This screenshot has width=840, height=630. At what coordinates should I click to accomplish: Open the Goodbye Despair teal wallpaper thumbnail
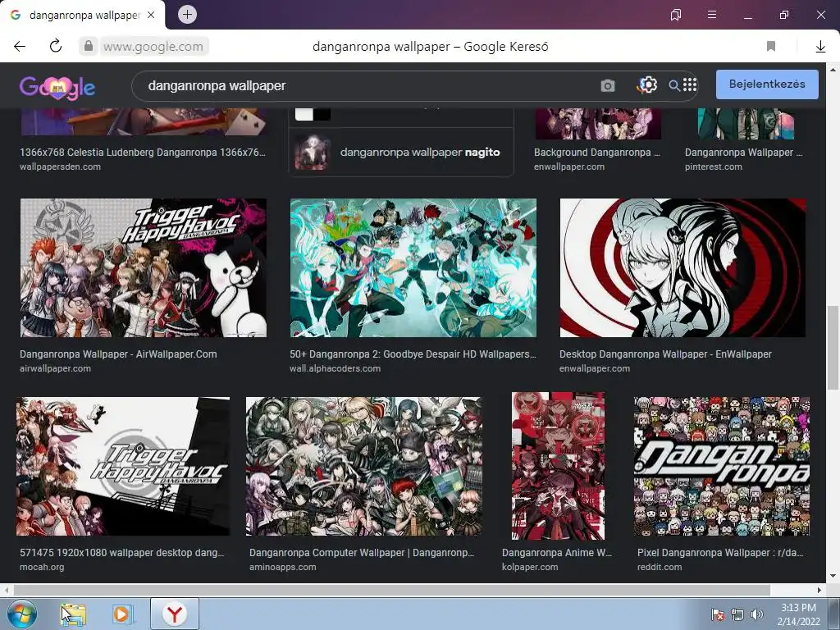point(413,268)
